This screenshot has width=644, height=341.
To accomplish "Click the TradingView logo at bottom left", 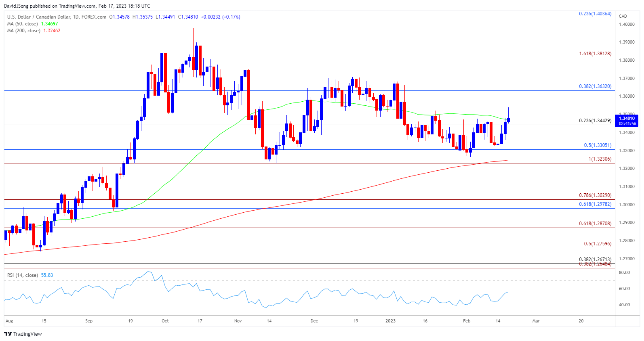I will point(23,334).
